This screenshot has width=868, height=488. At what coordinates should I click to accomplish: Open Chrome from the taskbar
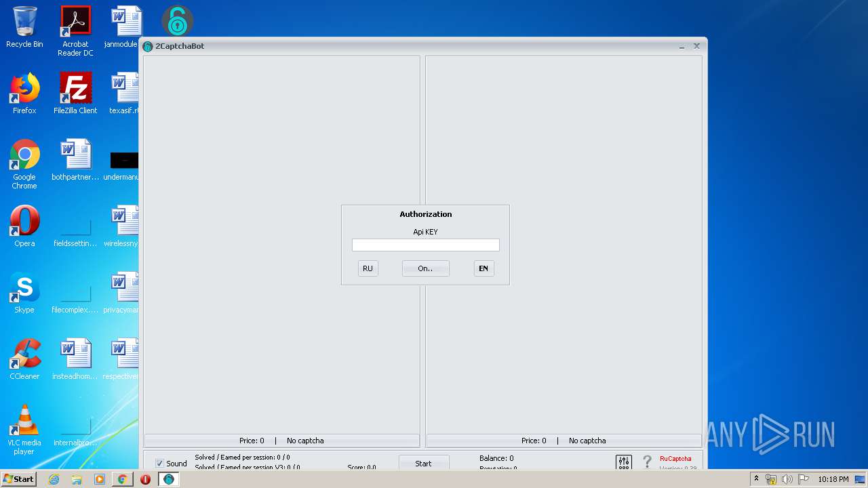tap(122, 479)
